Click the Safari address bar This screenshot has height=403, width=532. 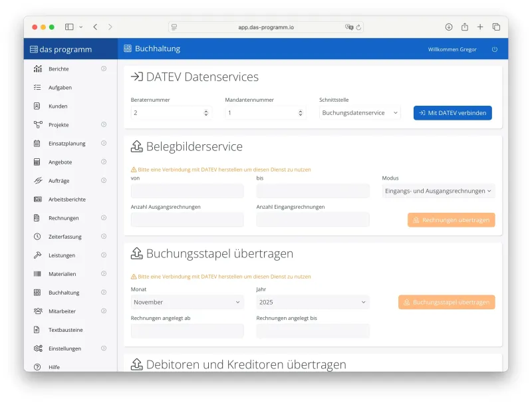(x=266, y=27)
